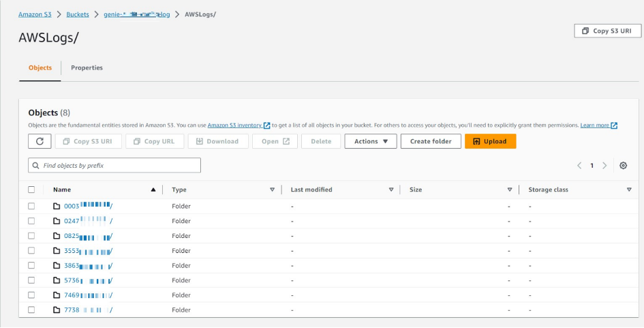
Task: Click ascending sort arrow on Name column
Action: pos(153,190)
